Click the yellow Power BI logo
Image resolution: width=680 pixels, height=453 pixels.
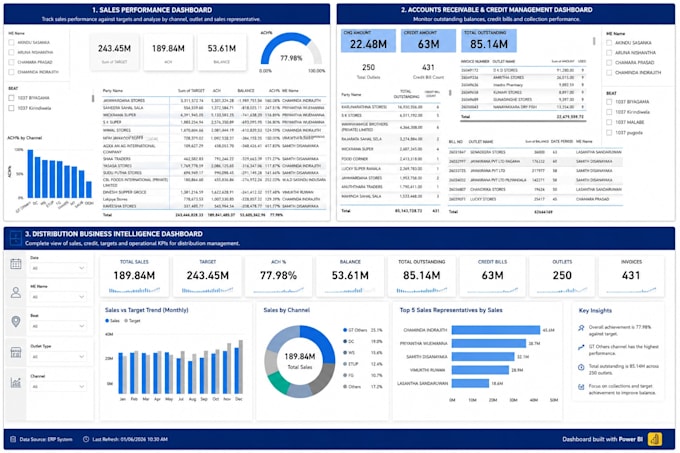pyautogui.click(x=655, y=439)
